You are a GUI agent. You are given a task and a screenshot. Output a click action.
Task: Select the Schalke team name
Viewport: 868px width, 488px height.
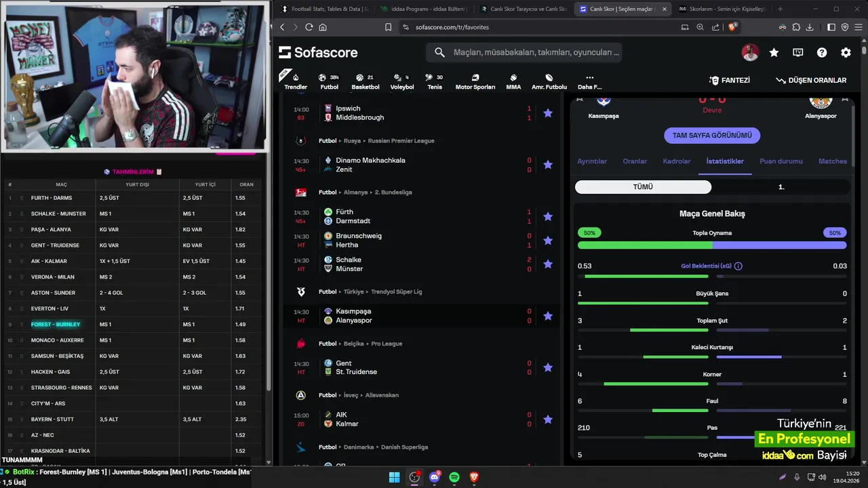(349, 260)
